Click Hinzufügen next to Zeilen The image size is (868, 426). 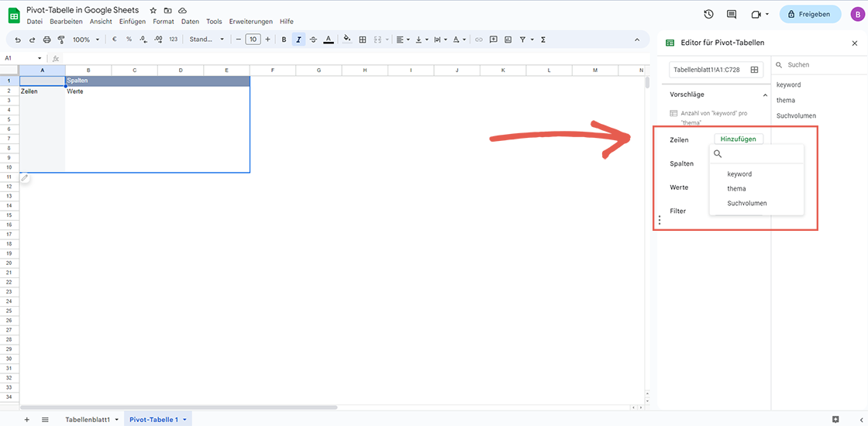pos(739,139)
